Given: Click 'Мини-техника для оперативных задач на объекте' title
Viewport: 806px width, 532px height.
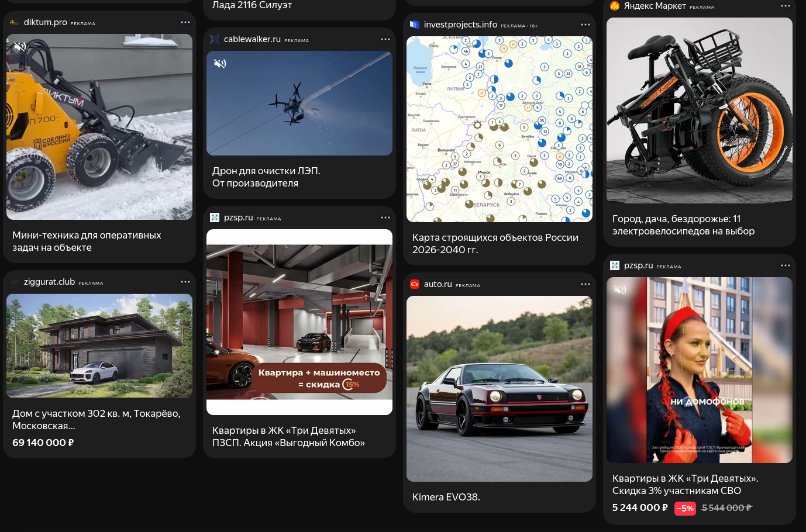Looking at the screenshot, I should tap(87, 241).
